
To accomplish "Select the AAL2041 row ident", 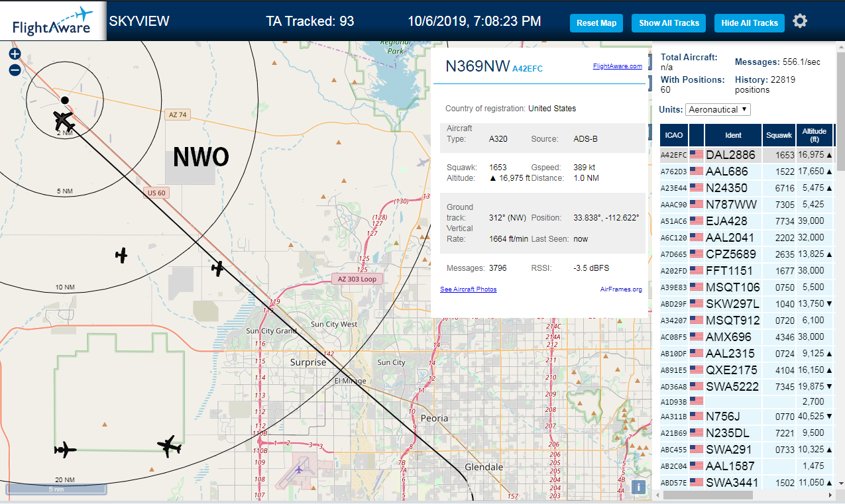I will pyautogui.click(x=729, y=237).
